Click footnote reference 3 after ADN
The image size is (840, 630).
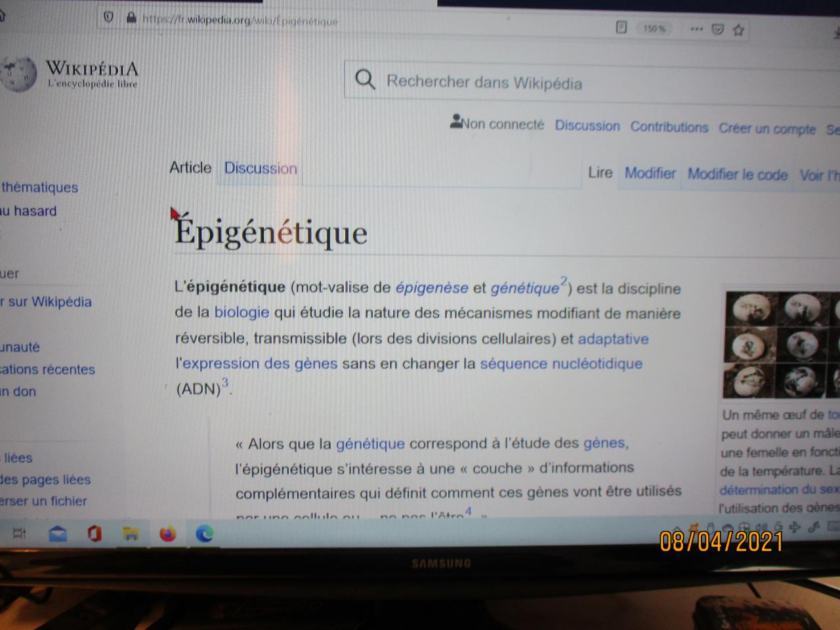point(225,383)
